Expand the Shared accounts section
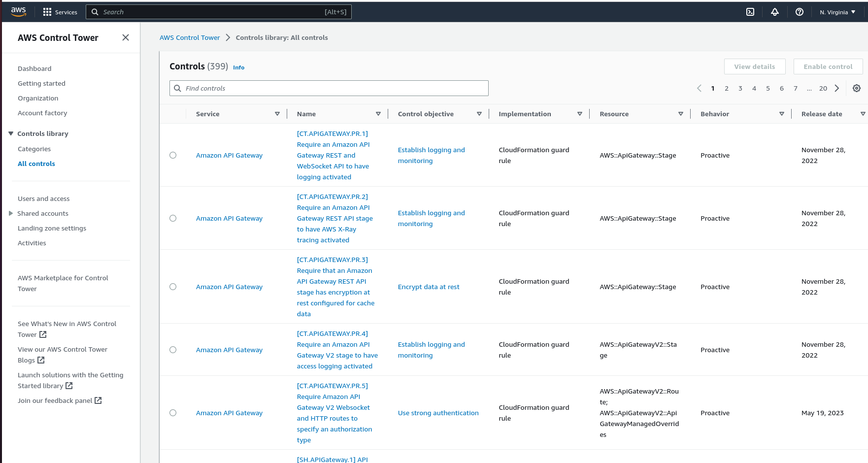Viewport: 868px width, 463px height. click(11, 213)
